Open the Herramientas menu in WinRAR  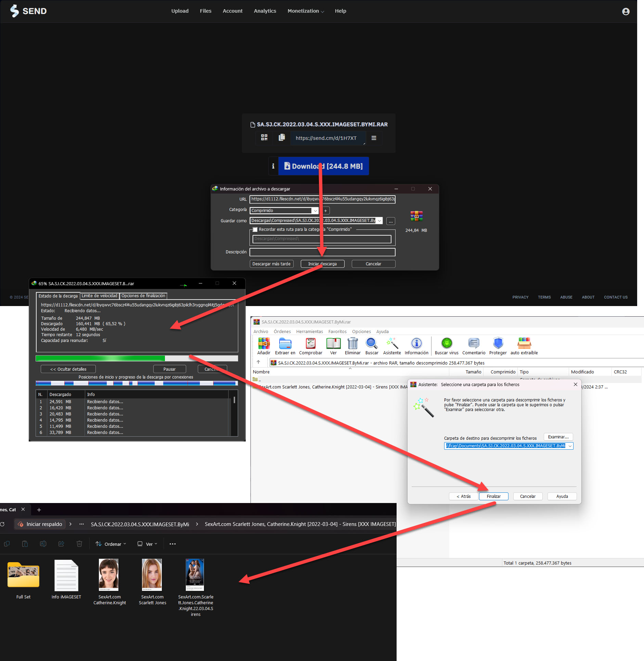(309, 331)
